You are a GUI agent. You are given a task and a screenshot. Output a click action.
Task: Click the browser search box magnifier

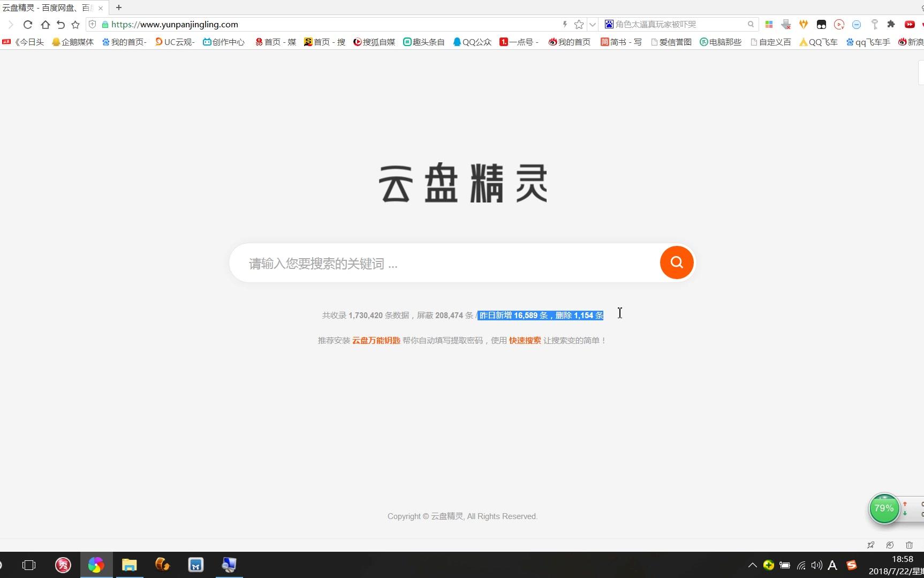pyautogui.click(x=751, y=24)
